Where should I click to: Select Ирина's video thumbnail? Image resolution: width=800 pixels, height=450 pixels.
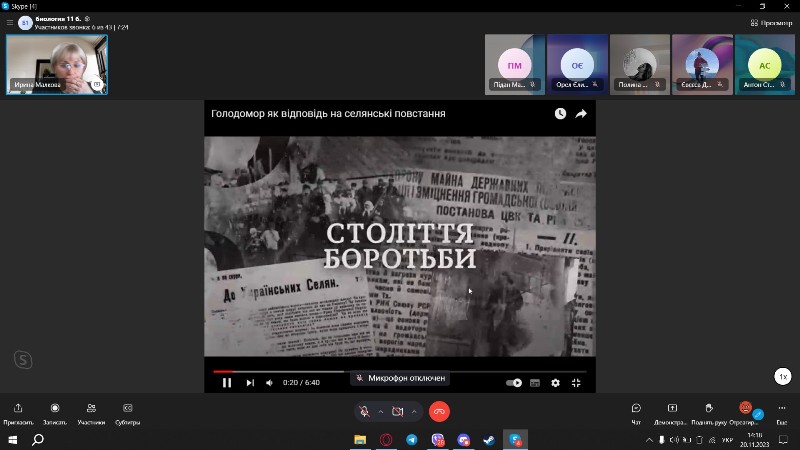(57, 64)
